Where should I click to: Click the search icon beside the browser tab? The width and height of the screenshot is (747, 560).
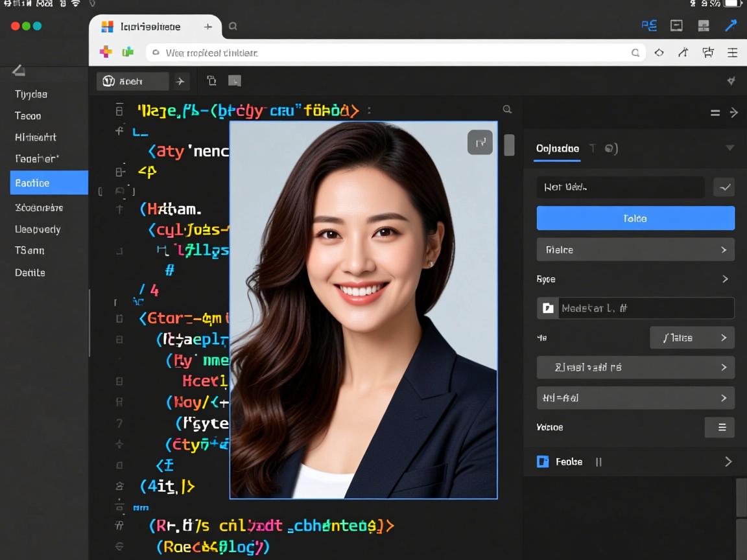tap(233, 27)
